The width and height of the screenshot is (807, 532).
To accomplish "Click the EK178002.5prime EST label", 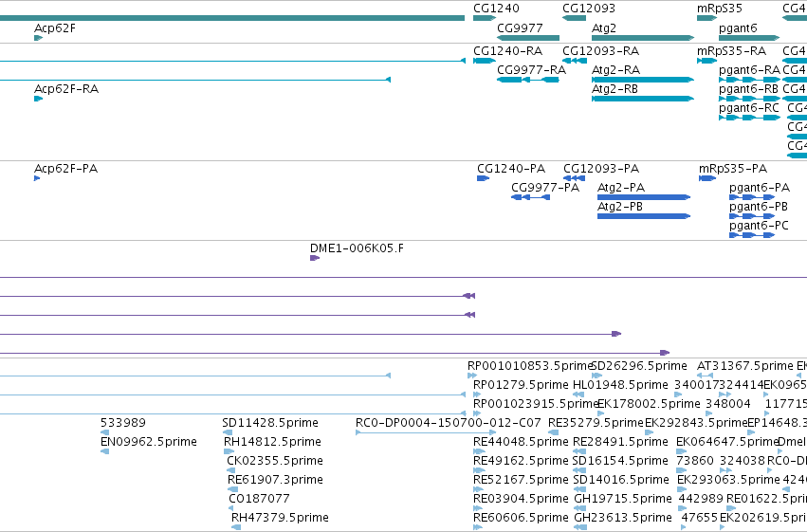I will tap(649, 404).
